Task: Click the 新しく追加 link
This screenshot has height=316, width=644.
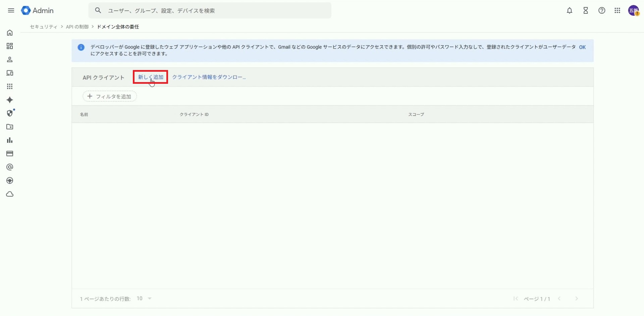Action: click(151, 77)
